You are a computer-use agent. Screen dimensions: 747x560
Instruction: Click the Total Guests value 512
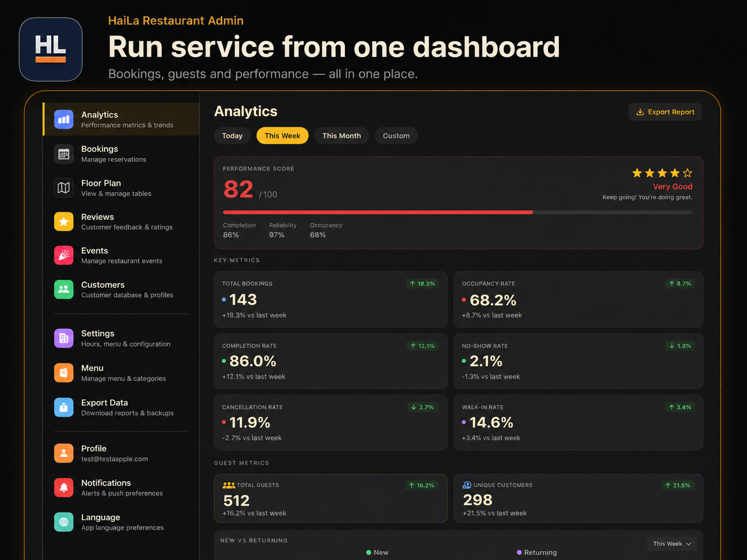coord(236,500)
